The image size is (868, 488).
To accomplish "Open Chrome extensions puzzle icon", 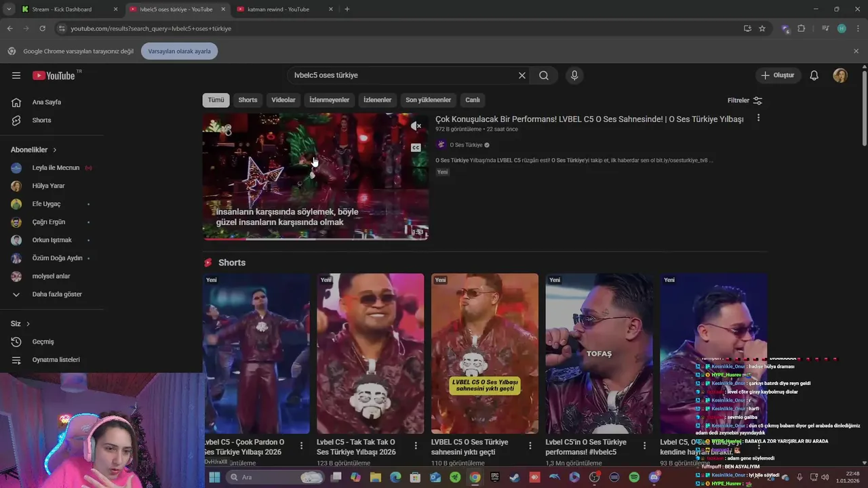I will (802, 28).
